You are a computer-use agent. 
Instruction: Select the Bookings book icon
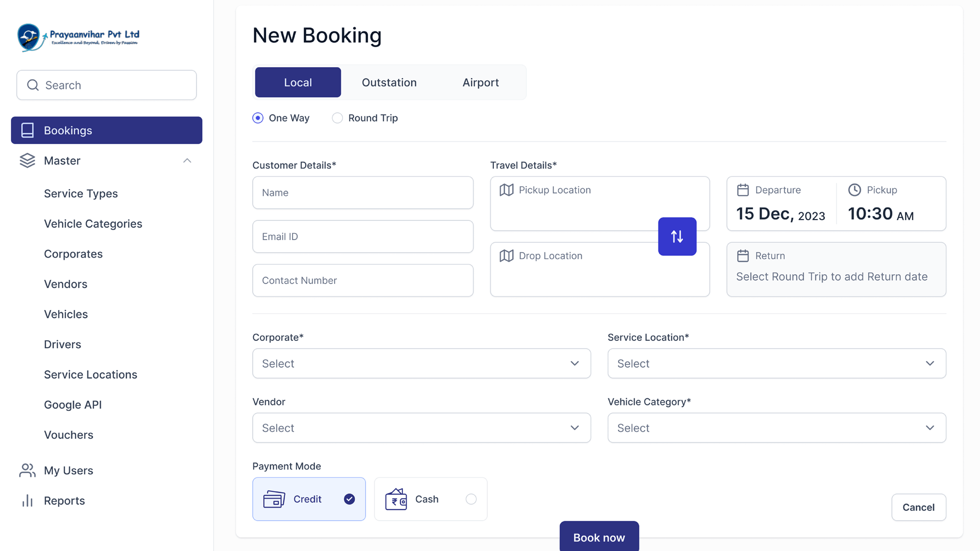pyautogui.click(x=27, y=130)
